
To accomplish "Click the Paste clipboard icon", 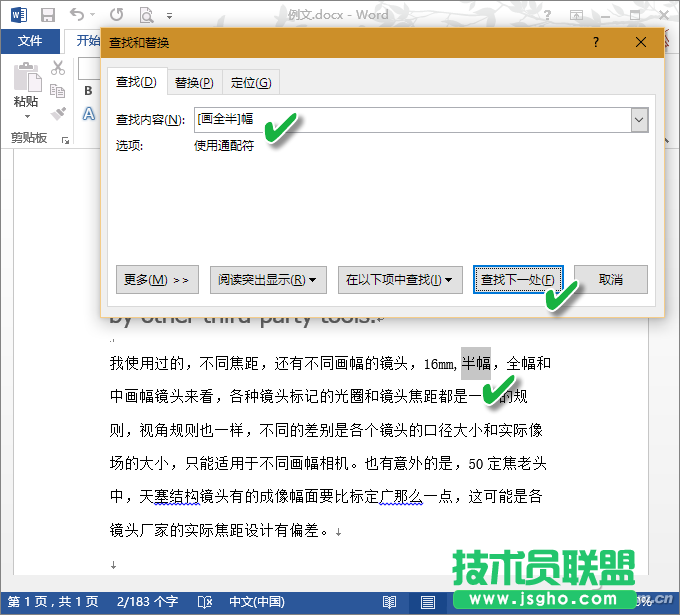I will (26, 80).
